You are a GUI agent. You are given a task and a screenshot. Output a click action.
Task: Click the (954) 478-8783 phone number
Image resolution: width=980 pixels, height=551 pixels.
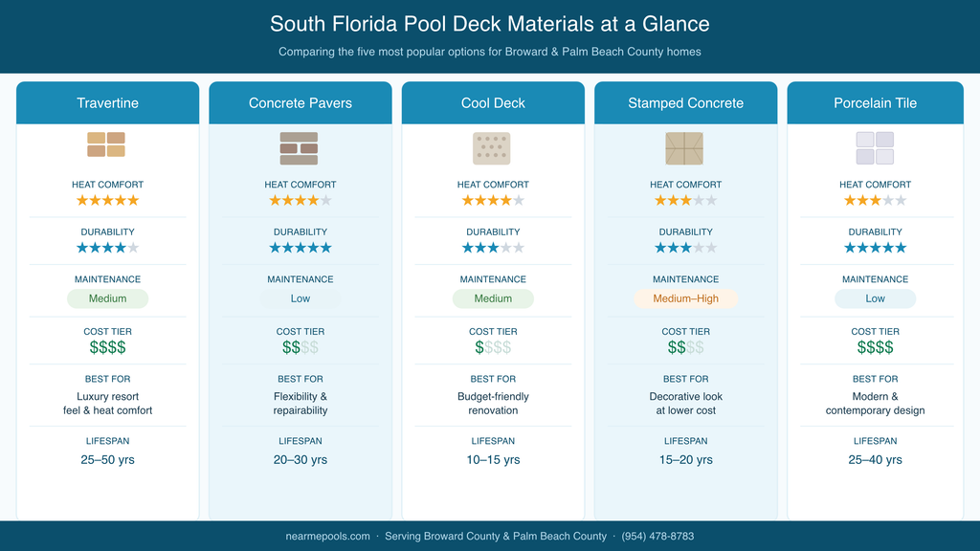click(657, 536)
